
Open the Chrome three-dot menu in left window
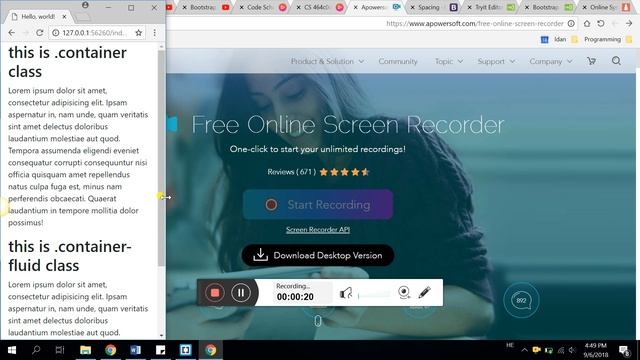pos(155,33)
